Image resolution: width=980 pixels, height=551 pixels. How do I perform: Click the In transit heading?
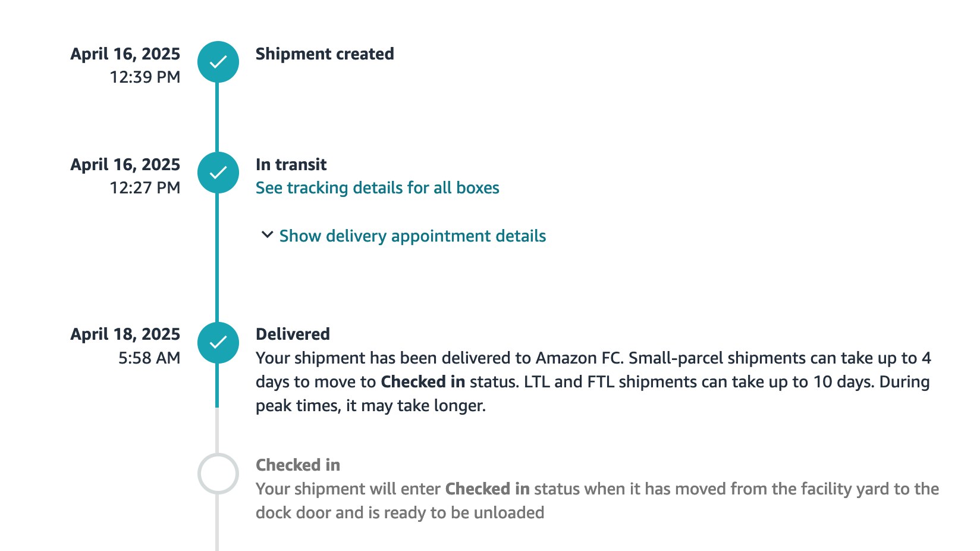tap(291, 164)
